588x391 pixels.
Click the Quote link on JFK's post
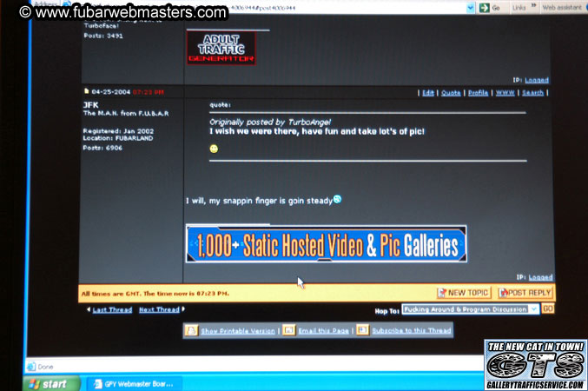(x=450, y=92)
